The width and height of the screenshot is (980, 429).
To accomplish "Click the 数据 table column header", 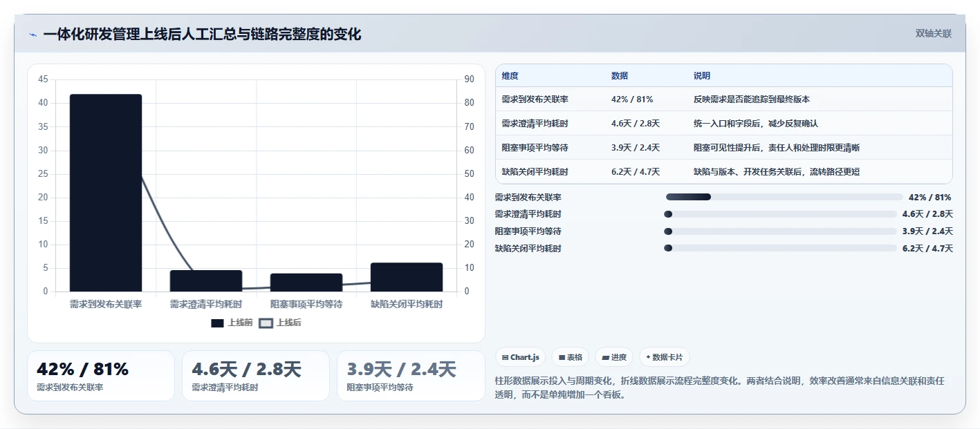I will pos(620,76).
